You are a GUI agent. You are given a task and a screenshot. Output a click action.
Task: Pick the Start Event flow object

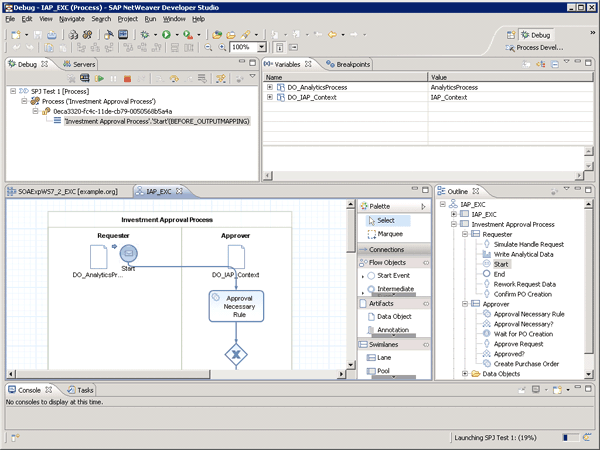[x=396, y=276]
